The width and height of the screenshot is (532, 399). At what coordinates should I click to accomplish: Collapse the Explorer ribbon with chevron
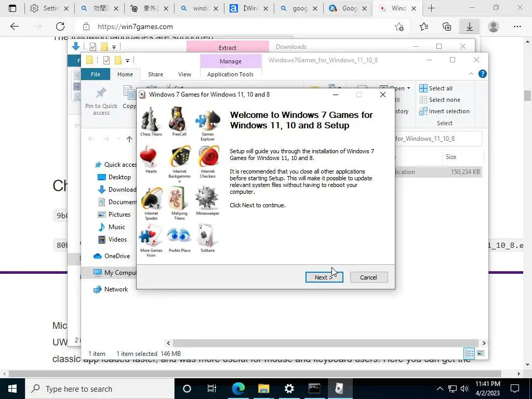[x=471, y=74]
